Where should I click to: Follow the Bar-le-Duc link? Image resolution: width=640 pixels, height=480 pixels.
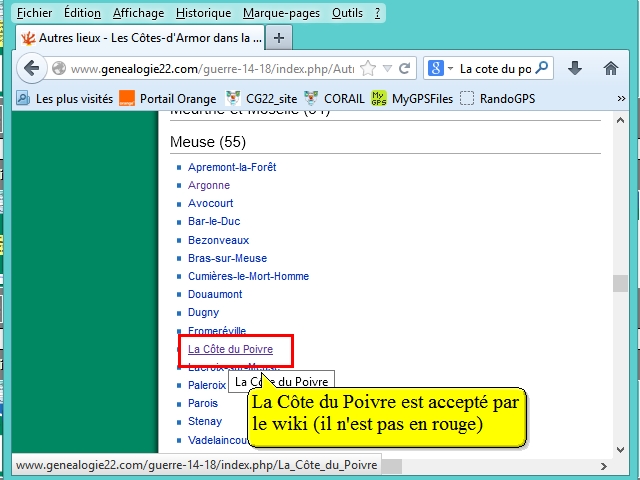tap(214, 221)
